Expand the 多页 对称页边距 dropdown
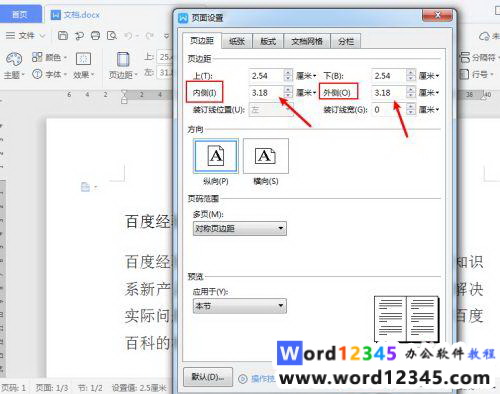Viewport: 500px width, 394px height. [x=240, y=228]
